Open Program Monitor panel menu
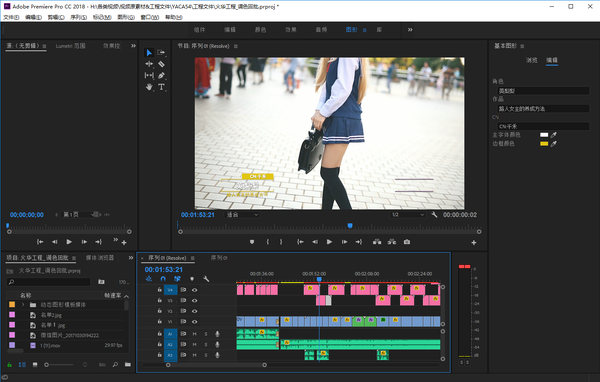Viewport: 600px width, 382px height. coord(236,46)
